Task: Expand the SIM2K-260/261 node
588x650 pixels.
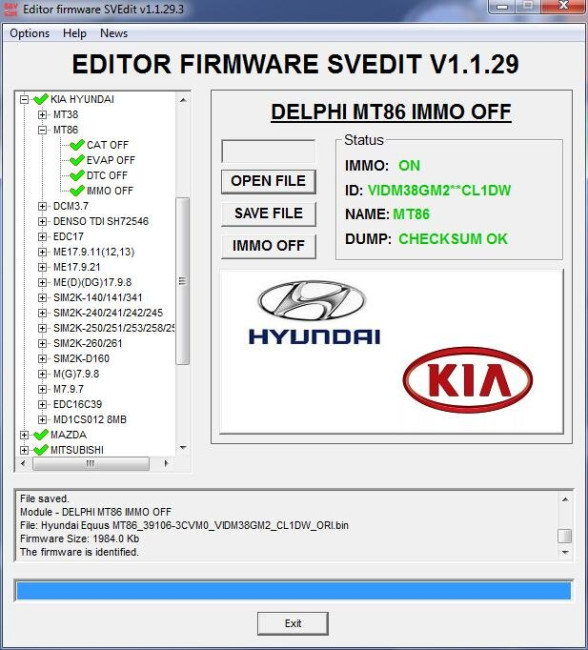Action: point(42,343)
